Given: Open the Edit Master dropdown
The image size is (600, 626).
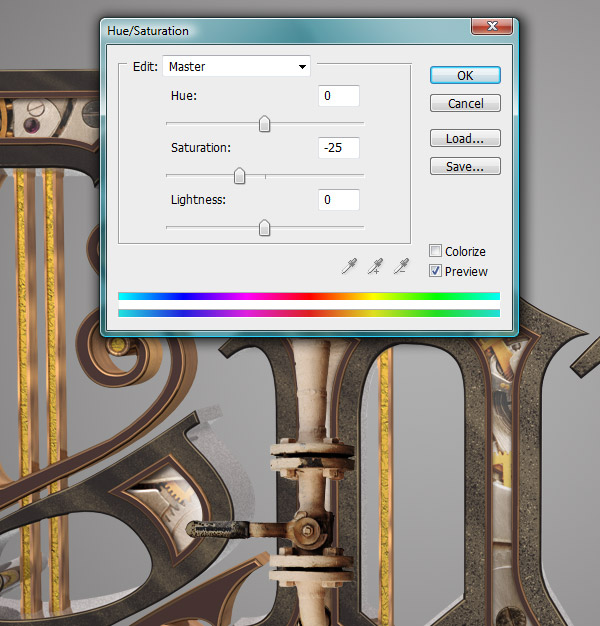Looking at the screenshot, I should pos(236,66).
